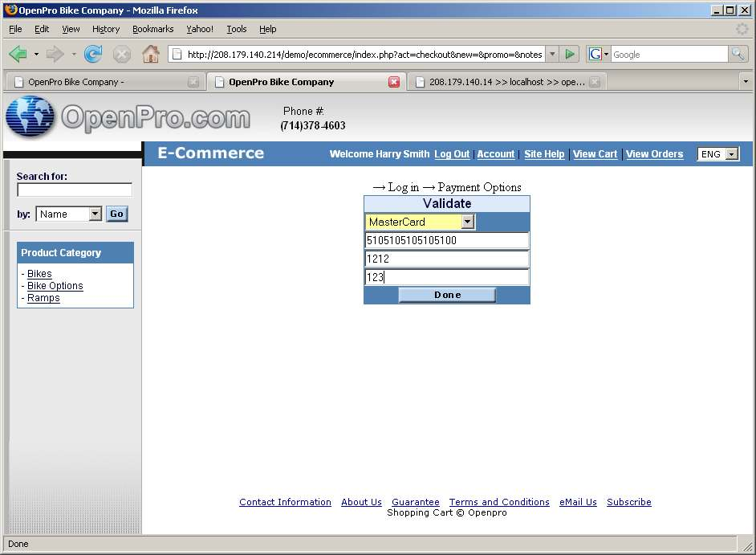Switch to the localhost database tab
This screenshot has height=555, width=756.
(x=506, y=82)
